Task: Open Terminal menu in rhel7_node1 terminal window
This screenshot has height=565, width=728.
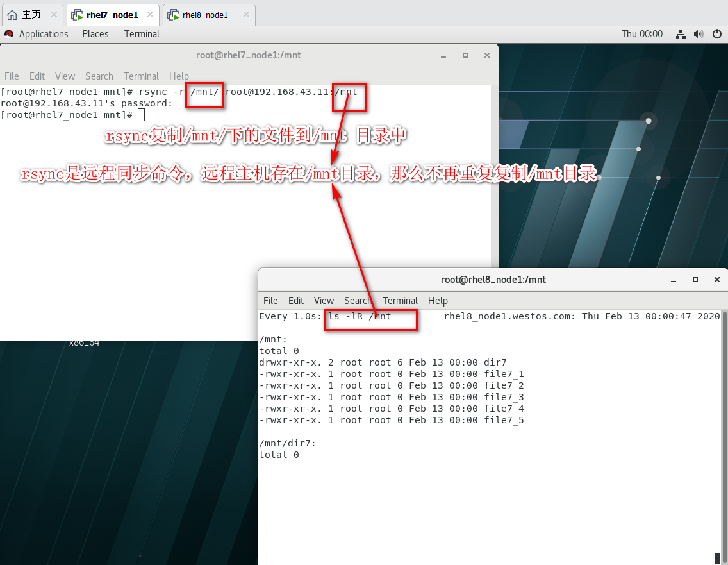Action: click(141, 76)
